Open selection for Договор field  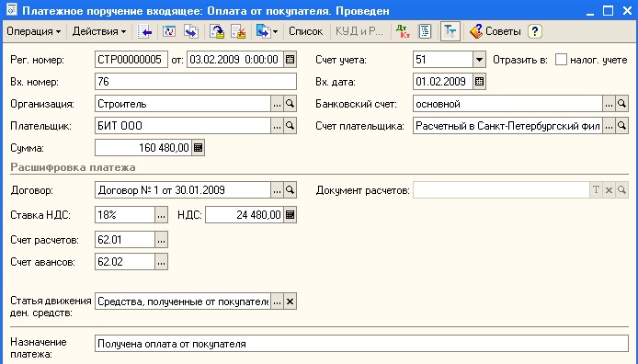277,190
